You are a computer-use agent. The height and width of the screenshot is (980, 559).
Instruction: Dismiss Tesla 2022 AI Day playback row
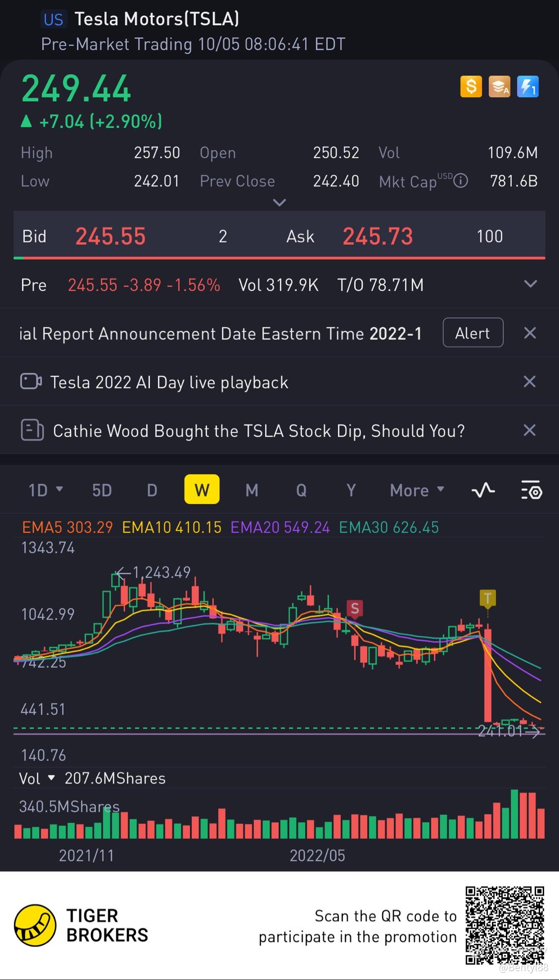[x=530, y=381]
